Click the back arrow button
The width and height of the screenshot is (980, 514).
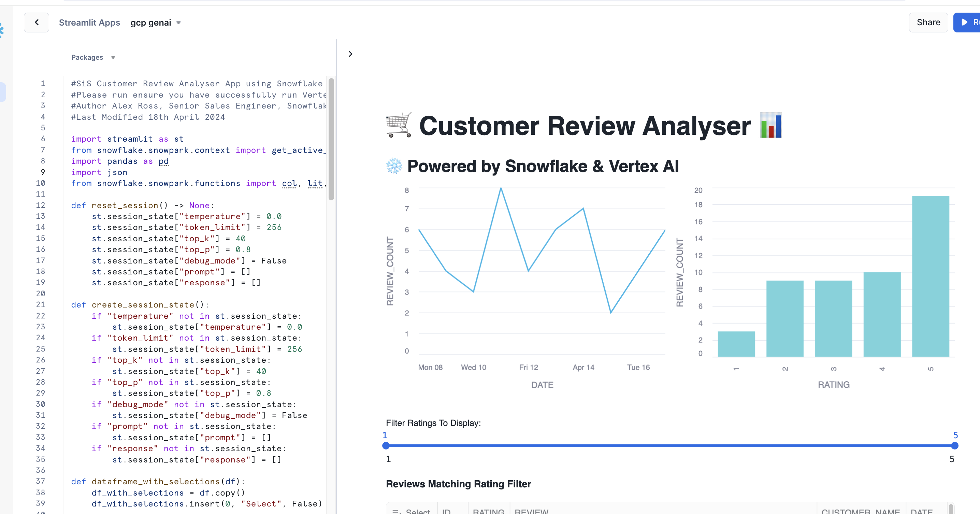coord(37,23)
